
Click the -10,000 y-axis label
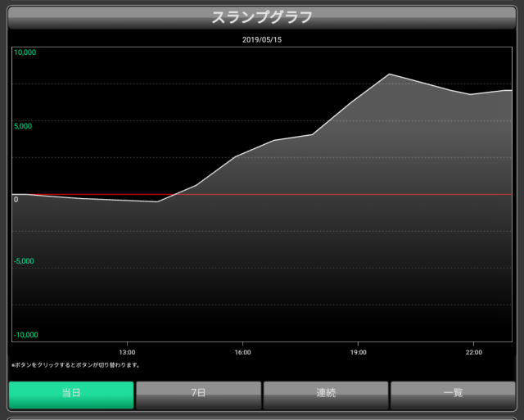(x=26, y=335)
